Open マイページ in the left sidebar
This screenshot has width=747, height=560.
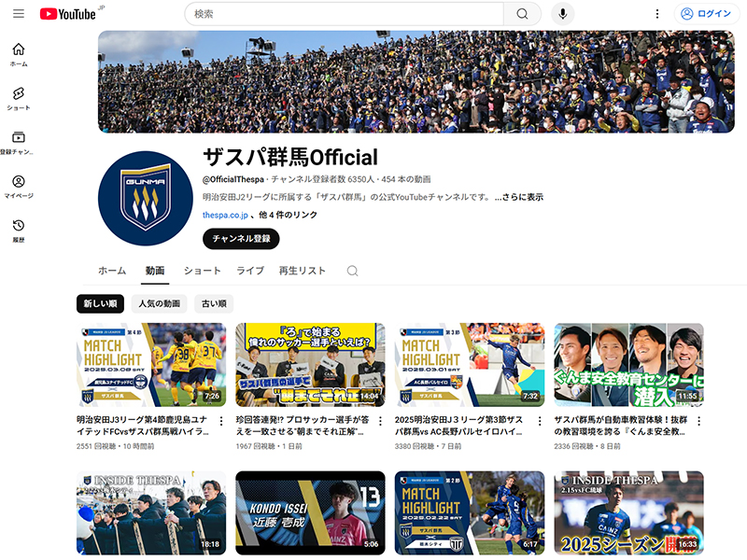click(x=19, y=187)
